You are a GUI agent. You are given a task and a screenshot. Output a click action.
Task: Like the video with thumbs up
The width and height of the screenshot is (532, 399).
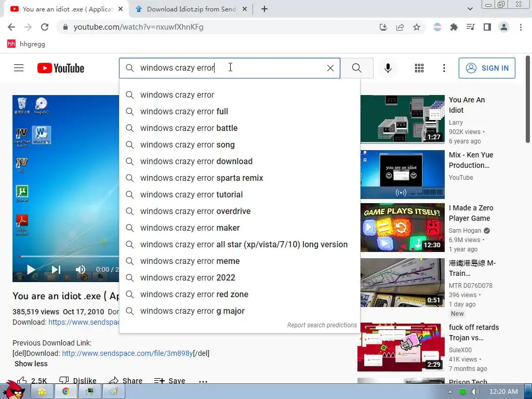(x=32, y=381)
